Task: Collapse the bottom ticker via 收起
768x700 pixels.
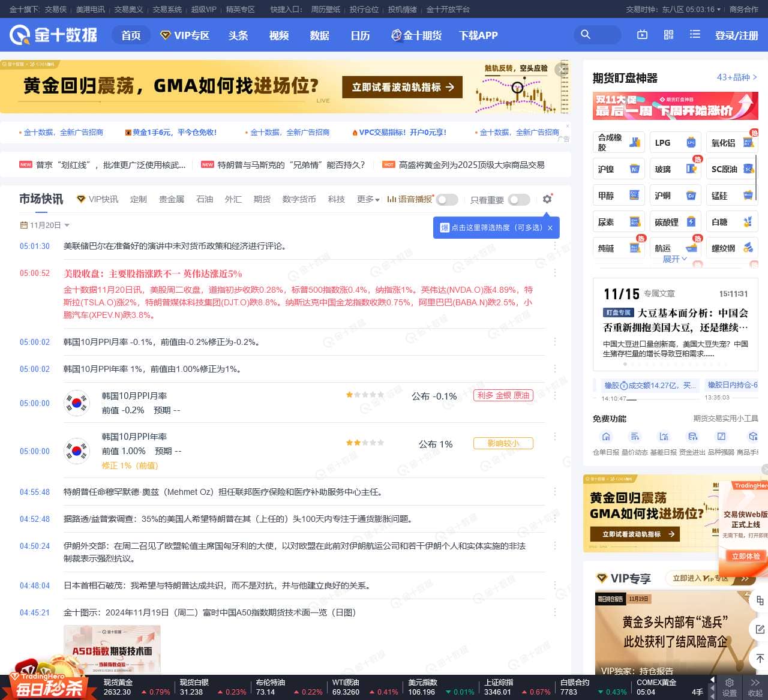Action: tap(755, 687)
